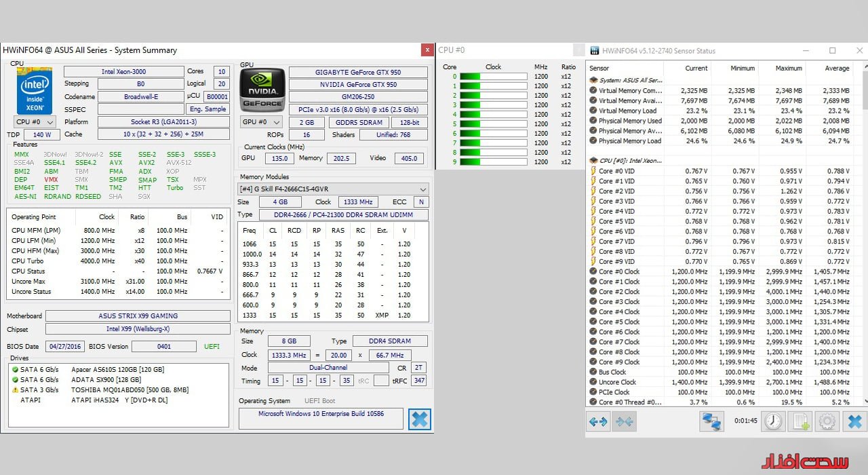868x475 pixels.
Task: Close sensor status with the blue X icon
Action: tap(854, 421)
